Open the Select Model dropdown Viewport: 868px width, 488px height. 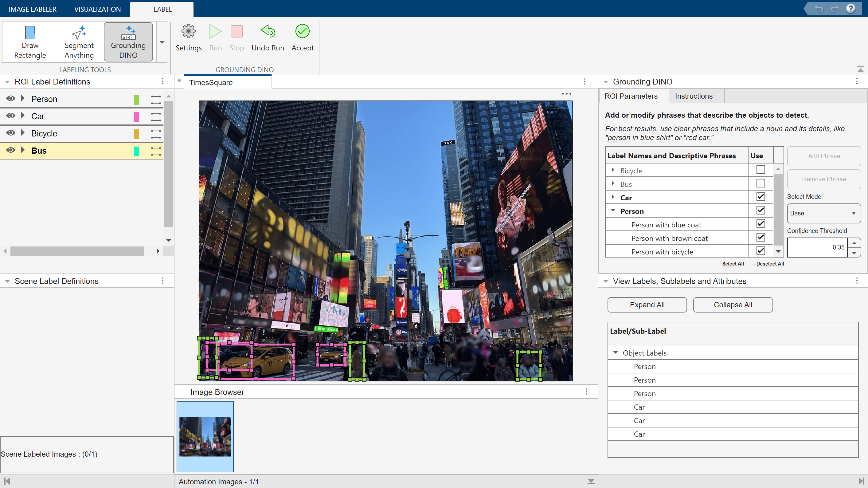(x=823, y=213)
